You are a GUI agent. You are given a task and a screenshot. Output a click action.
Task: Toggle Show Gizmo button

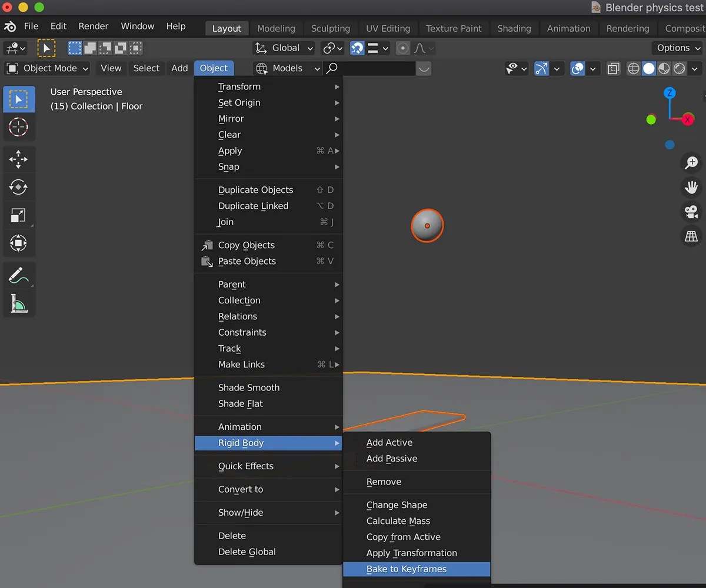tap(541, 69)
